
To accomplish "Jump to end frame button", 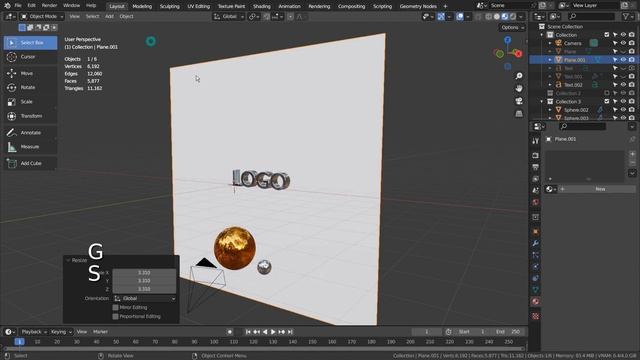I will (290, 332).
